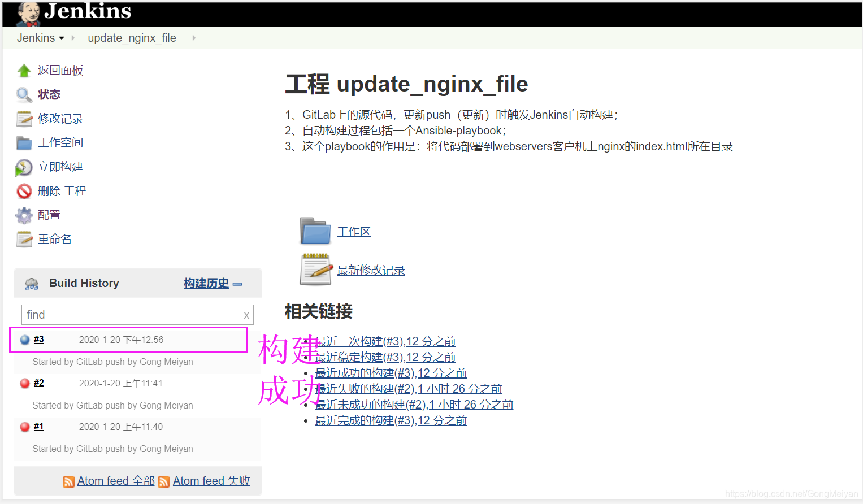Click the Jenkins butler logo icon
863x504 pixels.
28,14
